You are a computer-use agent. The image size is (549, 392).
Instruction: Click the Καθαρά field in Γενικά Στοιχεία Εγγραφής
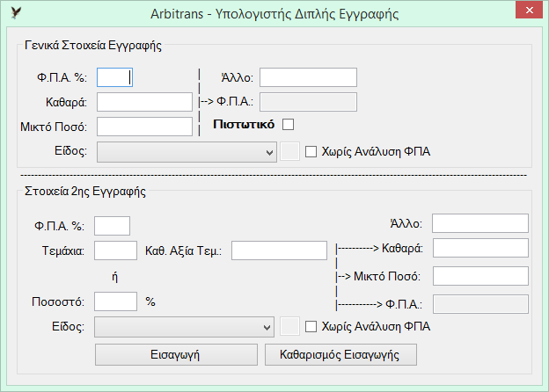[x=144, y=102]
